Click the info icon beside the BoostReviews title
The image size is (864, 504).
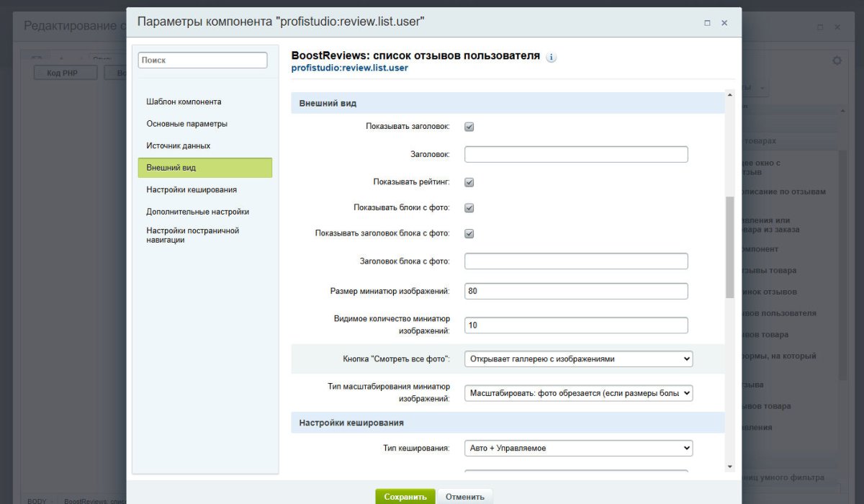(551, 57)
